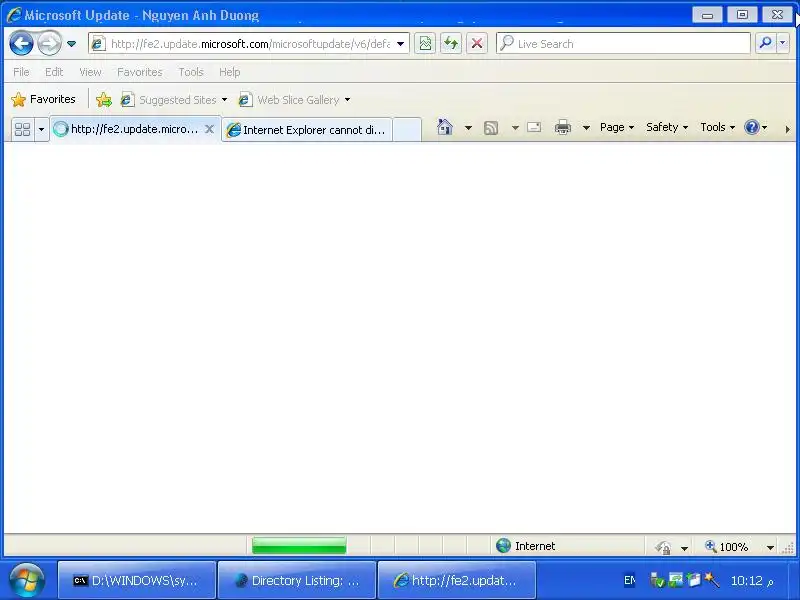Click the http://fe2.updat taskbar button
800x600 pixels.
tap(457, 580)
